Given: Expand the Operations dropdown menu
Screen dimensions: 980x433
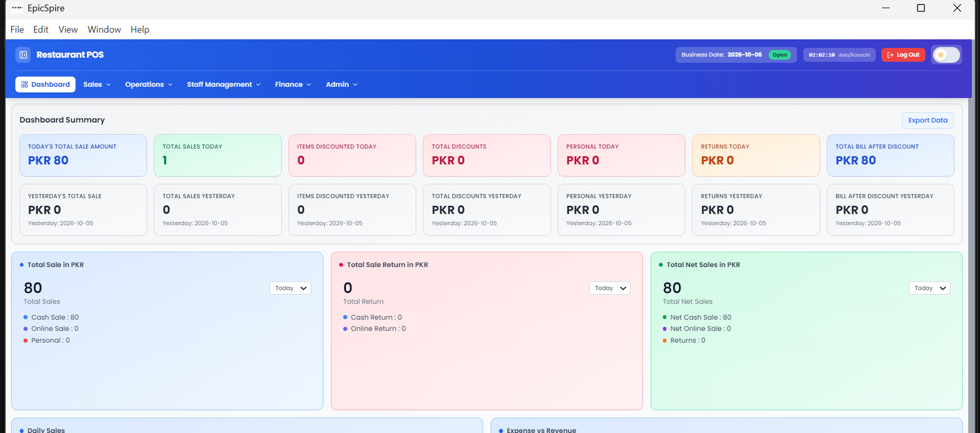Looking at the screenshot, I should (149, 85).
